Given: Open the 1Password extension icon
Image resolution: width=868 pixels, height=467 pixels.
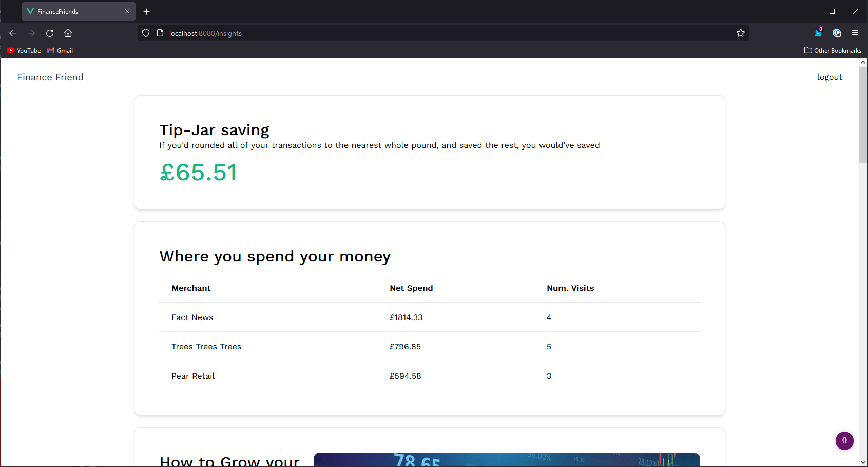Looking at the screenshot, I should click(837, 33).
